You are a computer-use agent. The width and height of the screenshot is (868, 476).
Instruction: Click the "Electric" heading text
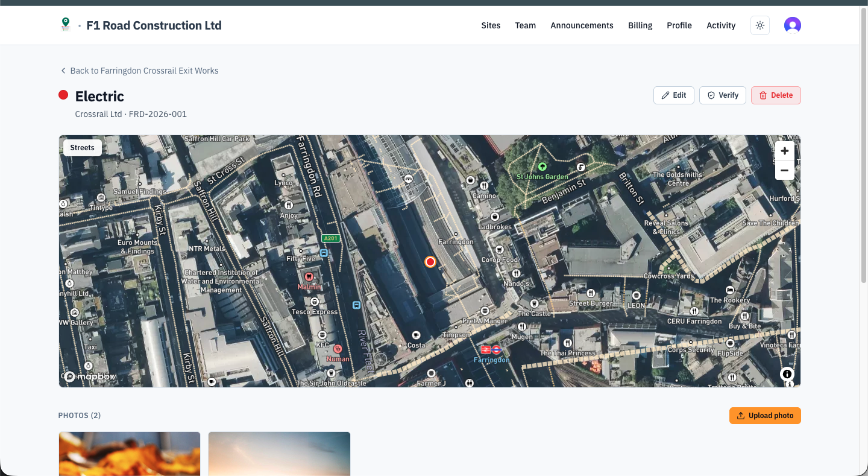pyautogui.click(x=99, y=96)
